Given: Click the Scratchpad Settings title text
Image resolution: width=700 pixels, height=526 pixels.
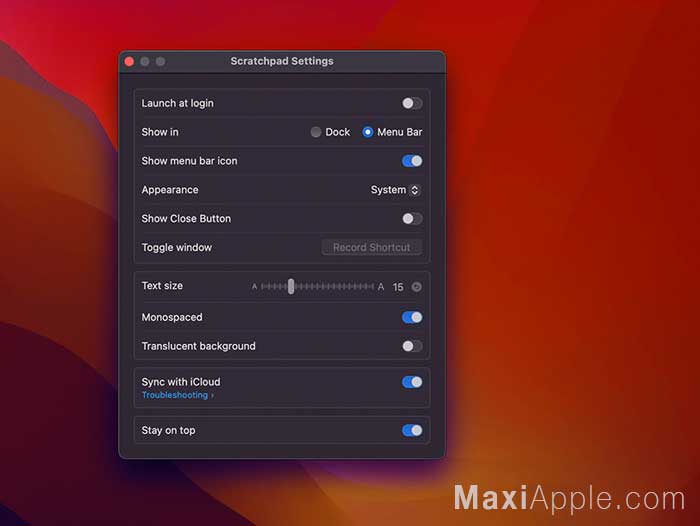Looking at the screenshot, I should (282, 61).
